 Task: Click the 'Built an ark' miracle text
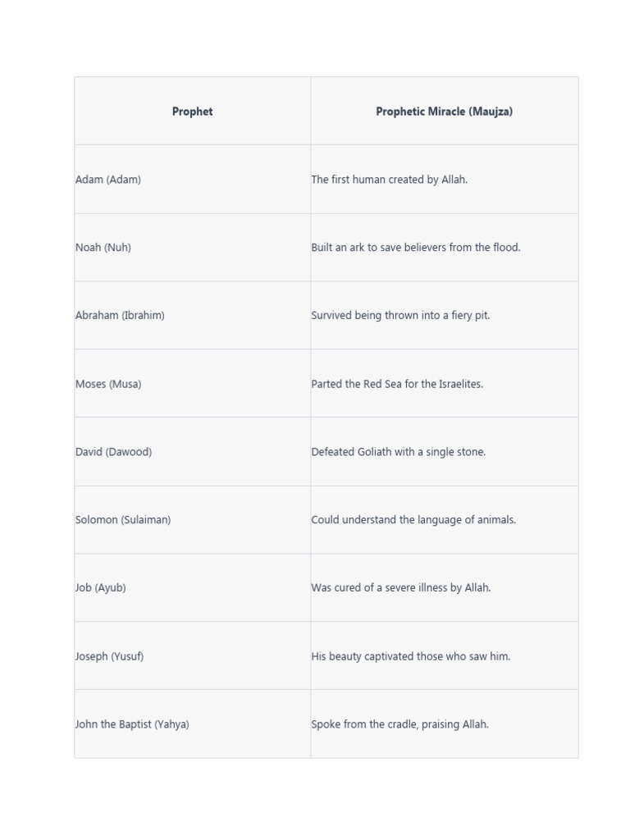(x=415, y=248)
